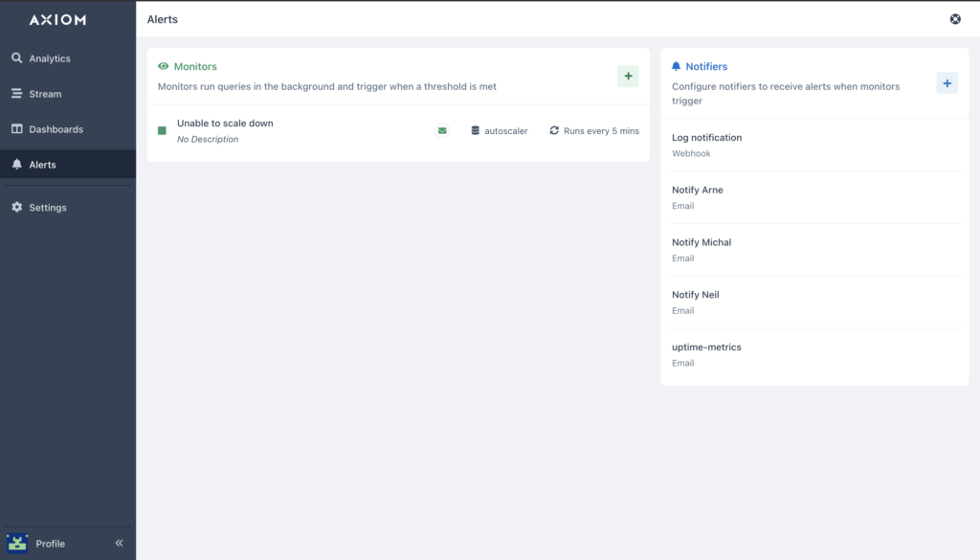Click the refresh icon beside Runs every 5 mins
Screen dimensions: 980x560
click(554, 130)
